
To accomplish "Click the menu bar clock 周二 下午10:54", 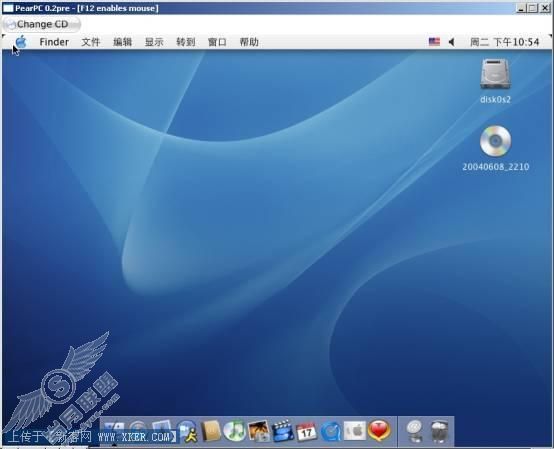I will click(504, 42).
